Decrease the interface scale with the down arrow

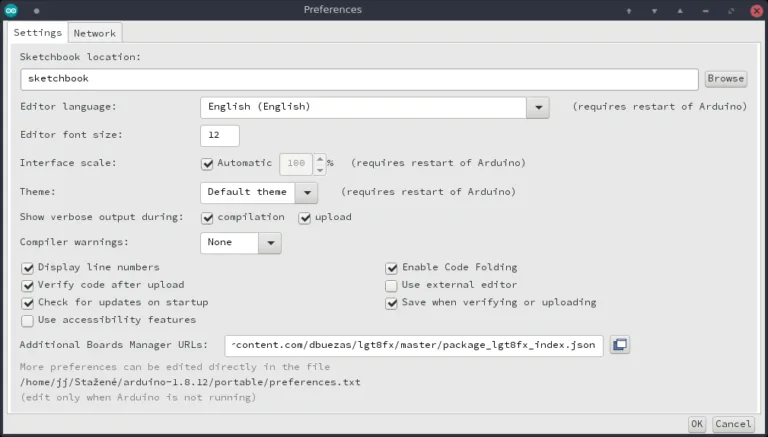point(320,170)
